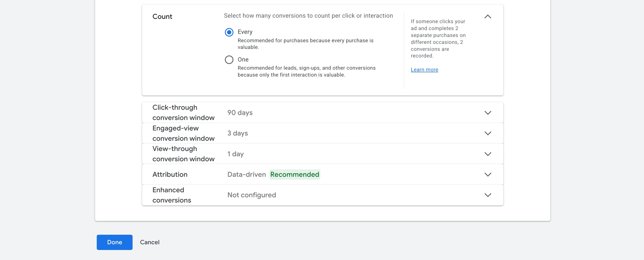Collapse the Count section chevron

coord(488,17)
